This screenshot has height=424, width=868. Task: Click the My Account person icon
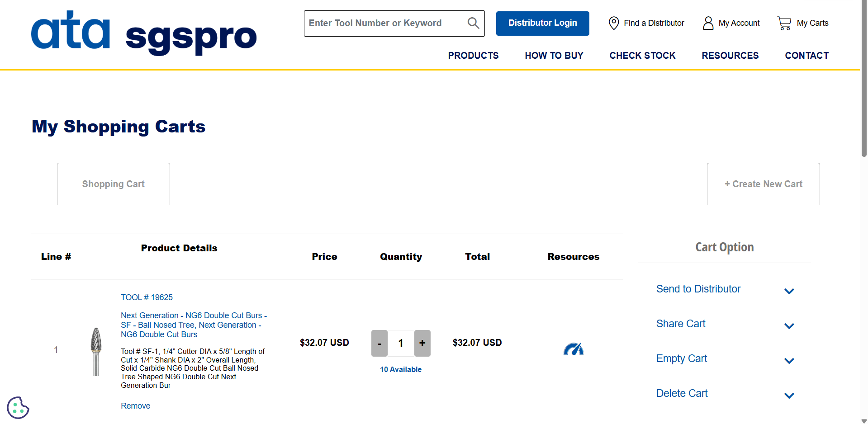click(708, 23)
